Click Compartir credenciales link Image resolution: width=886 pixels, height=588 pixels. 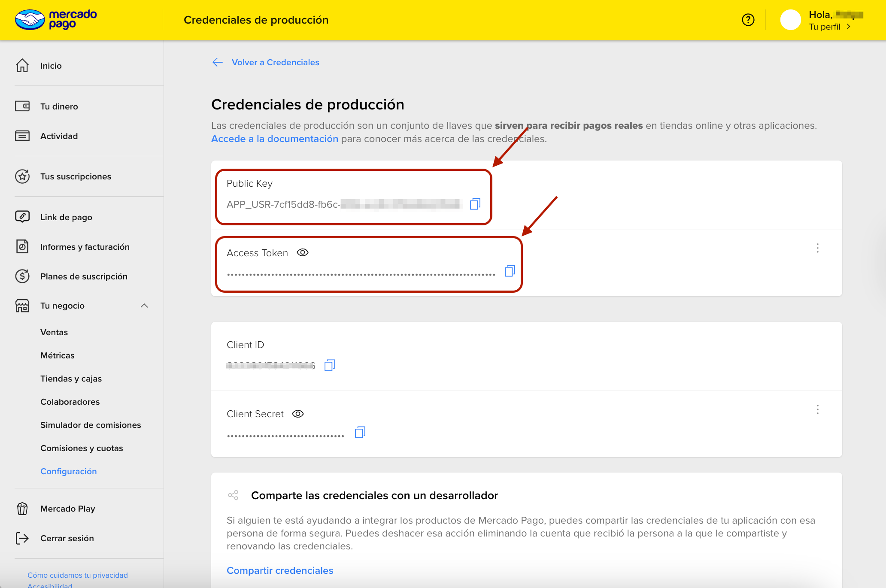pos(280,570)
